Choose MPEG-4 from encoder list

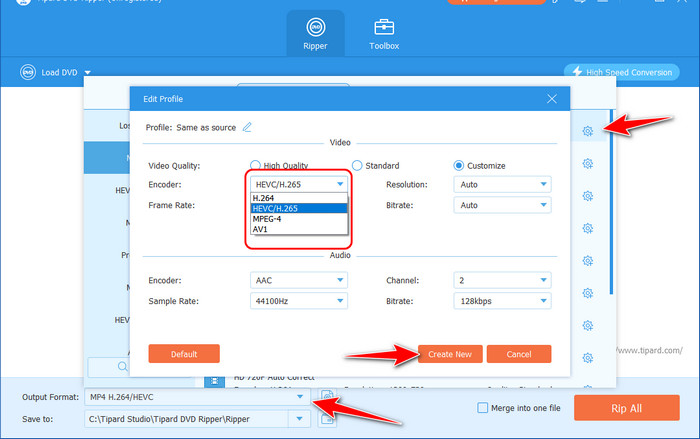click(299, 219)
